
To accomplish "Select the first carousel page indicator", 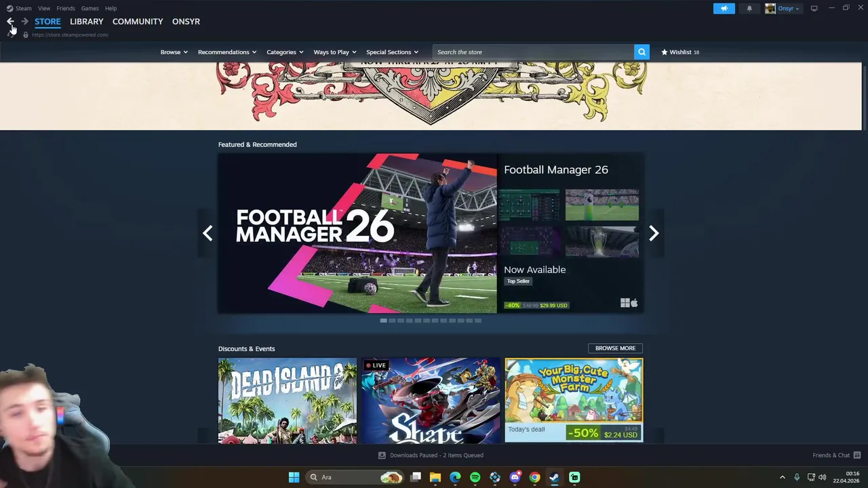I will 383,321.
